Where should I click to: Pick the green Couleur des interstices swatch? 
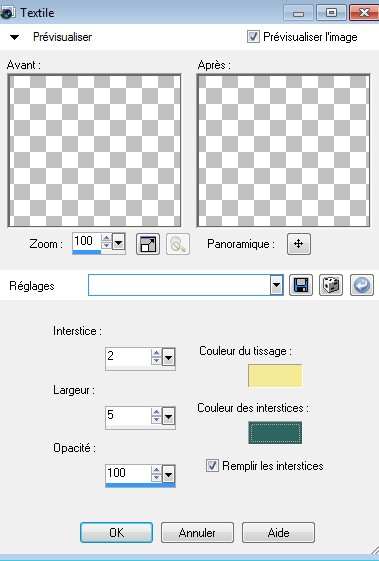[275, 433]
